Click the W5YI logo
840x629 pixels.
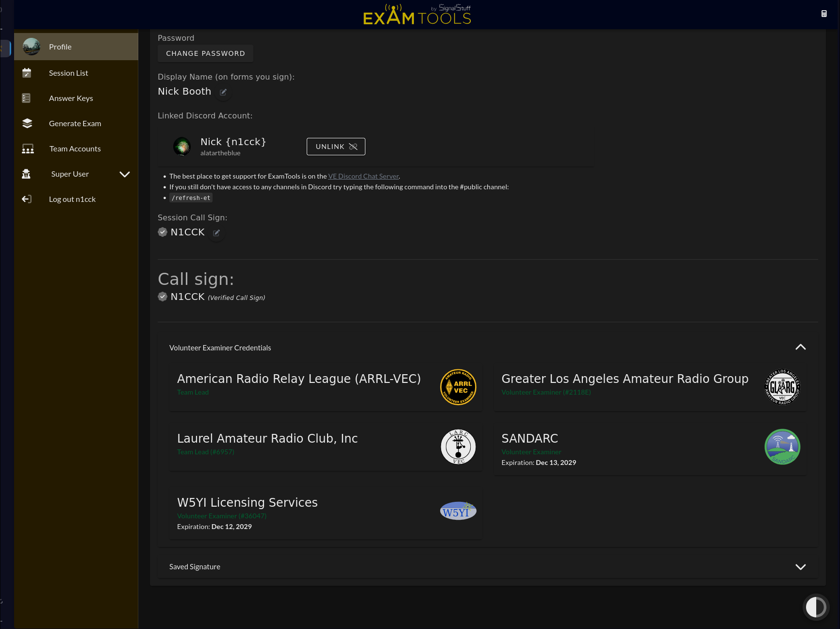458,511
